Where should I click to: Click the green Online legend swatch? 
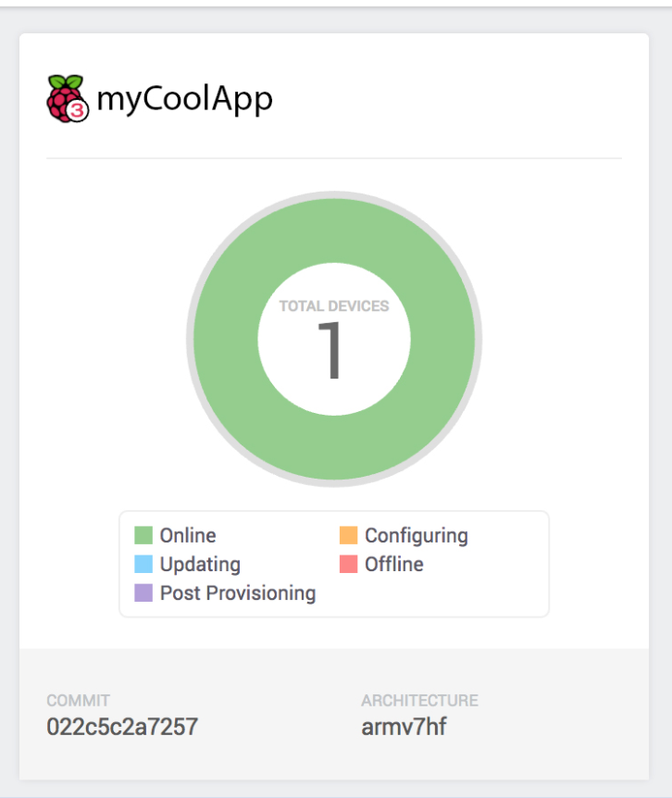(x=143, y=535)
